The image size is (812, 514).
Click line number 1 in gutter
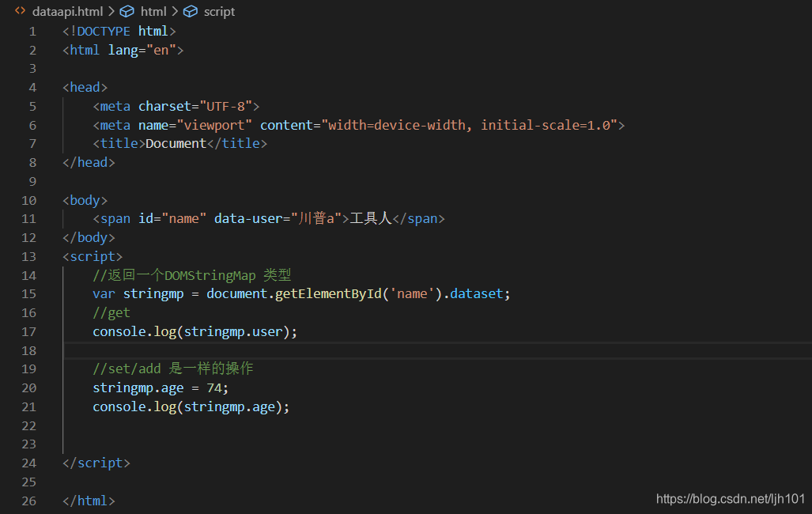[32, 32]
